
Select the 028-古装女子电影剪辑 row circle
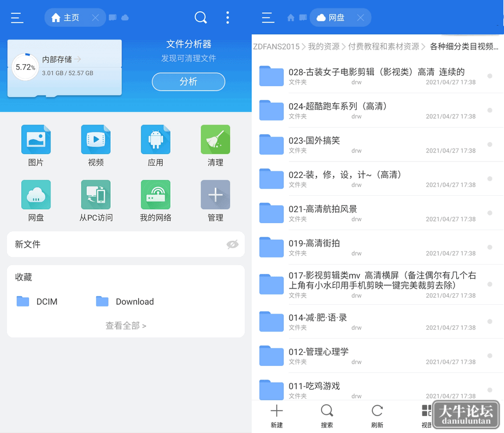pos(490,76)
